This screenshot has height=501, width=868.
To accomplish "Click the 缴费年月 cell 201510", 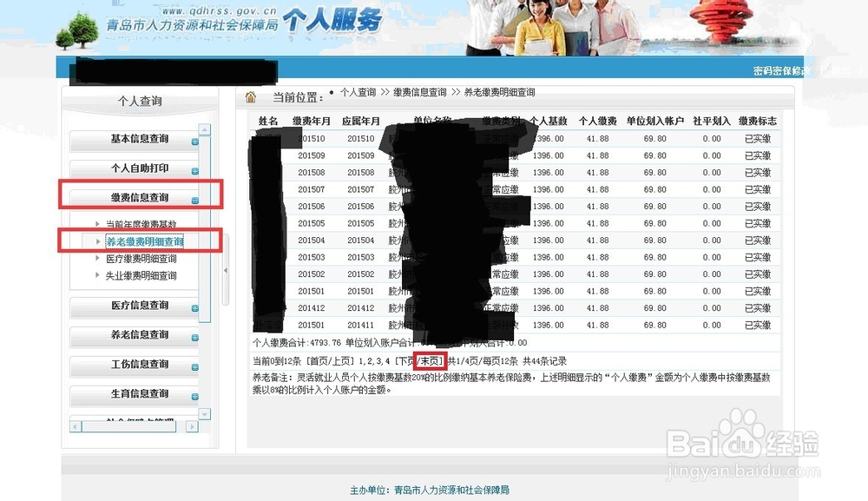I will click(312, 138).
